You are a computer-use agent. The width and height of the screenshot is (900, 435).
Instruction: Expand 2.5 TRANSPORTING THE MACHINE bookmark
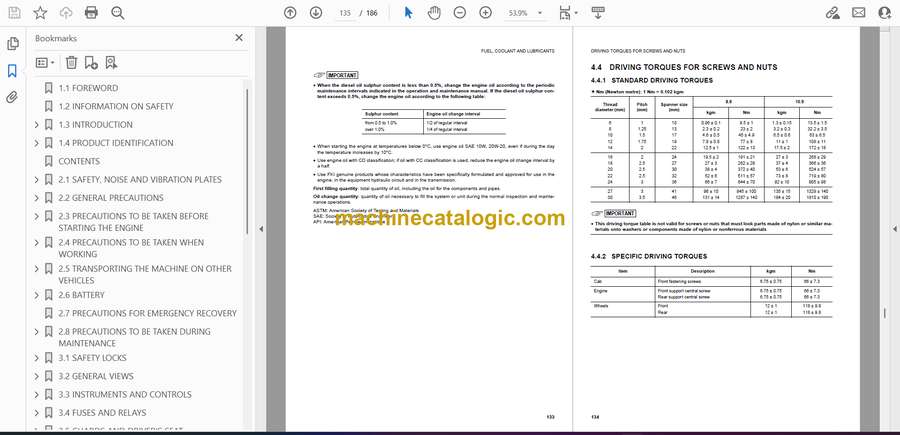[37, 269]
